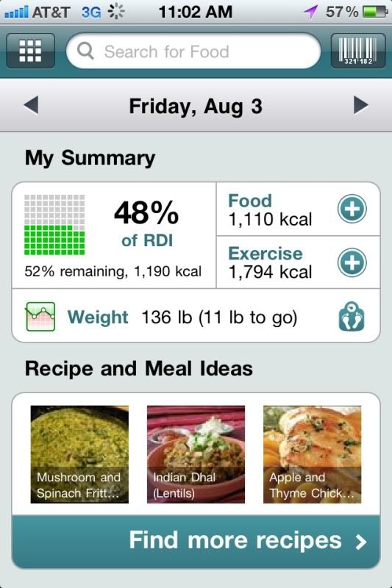
Task: Tap the location arrow in status bar
Action: (x=310, y=12)
